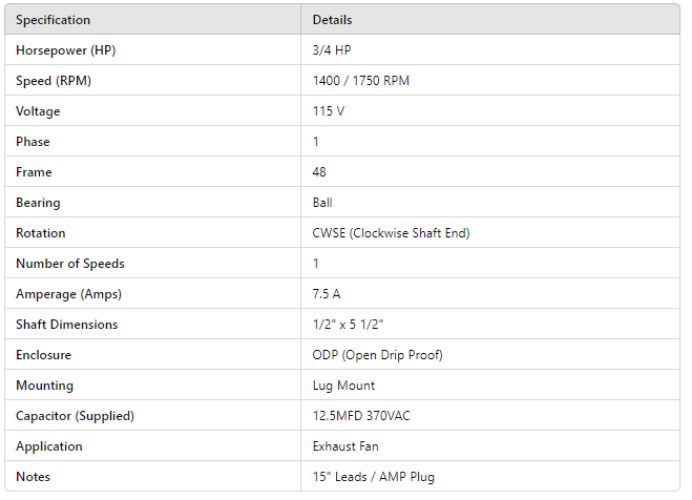692x500 pixels.
Task: Select the Phase row label
Action: tap(33, 142)
